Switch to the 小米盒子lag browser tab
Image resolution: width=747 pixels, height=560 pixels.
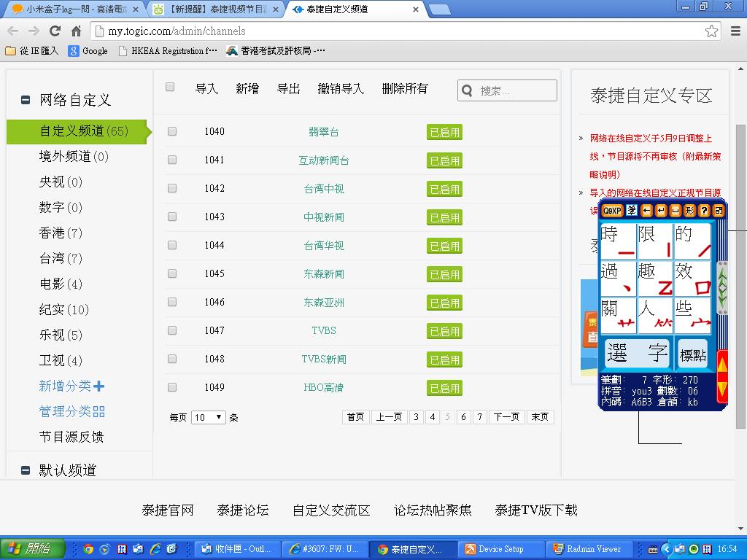tap(74, 9)
